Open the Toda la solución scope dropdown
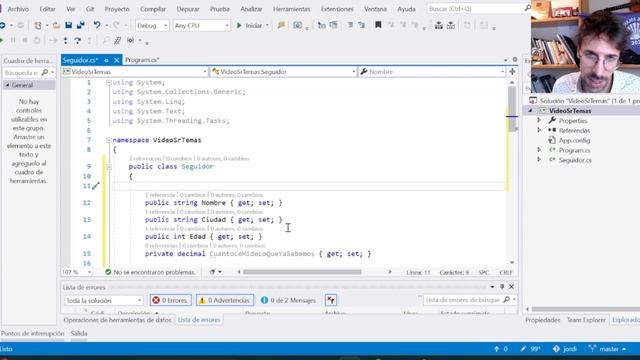The width and height of the screenshot is (640, 360). pyautogui.click(x=104, y=300)
